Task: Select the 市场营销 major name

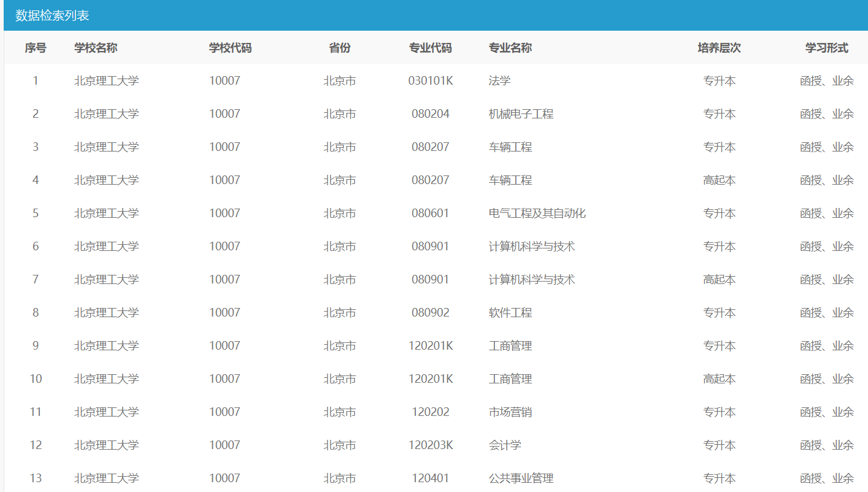Action: pos(510,412)
